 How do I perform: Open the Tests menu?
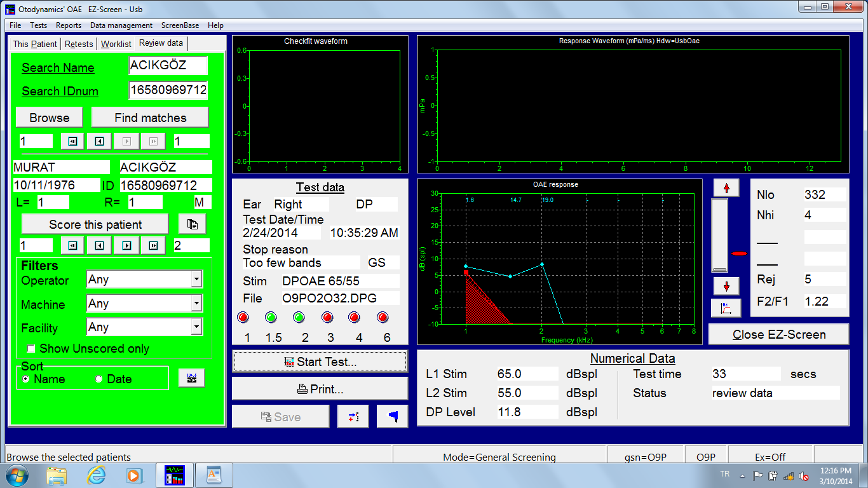point(38,25)
